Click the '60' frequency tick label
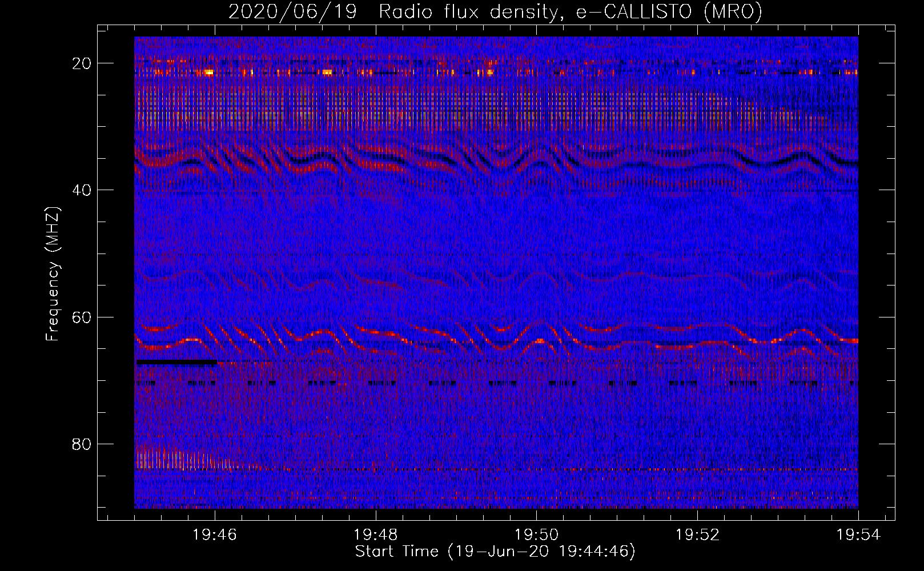 coord(82,317)
